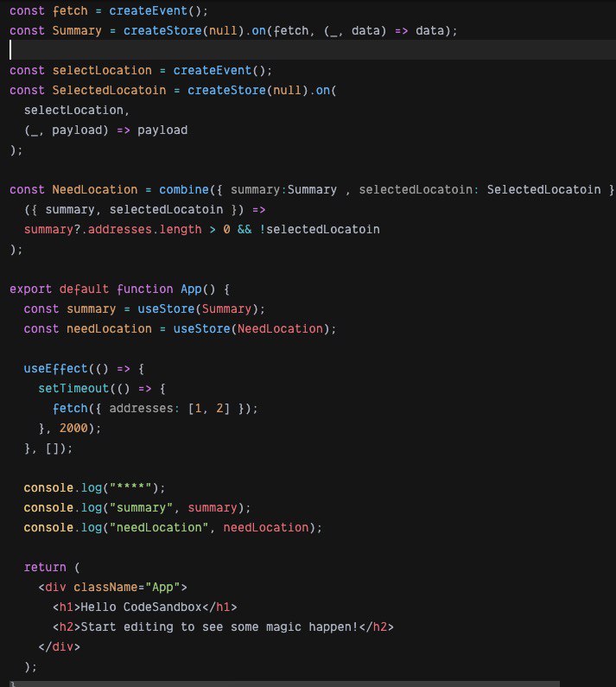Click the 'Summary' store name in its declaration
This screenshot has width=616, height=687.
(77, 30)
